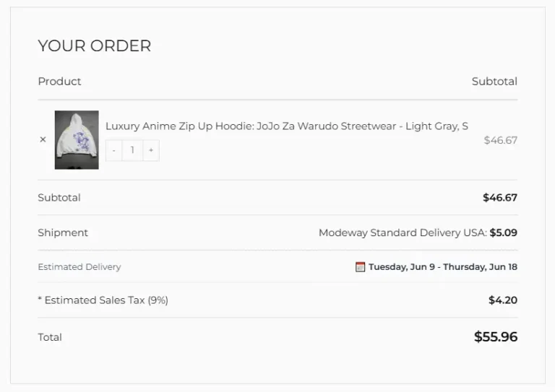Click the Estimated Sales Tax (9%) label
The image size is (555, 392).
click(103, 300)
